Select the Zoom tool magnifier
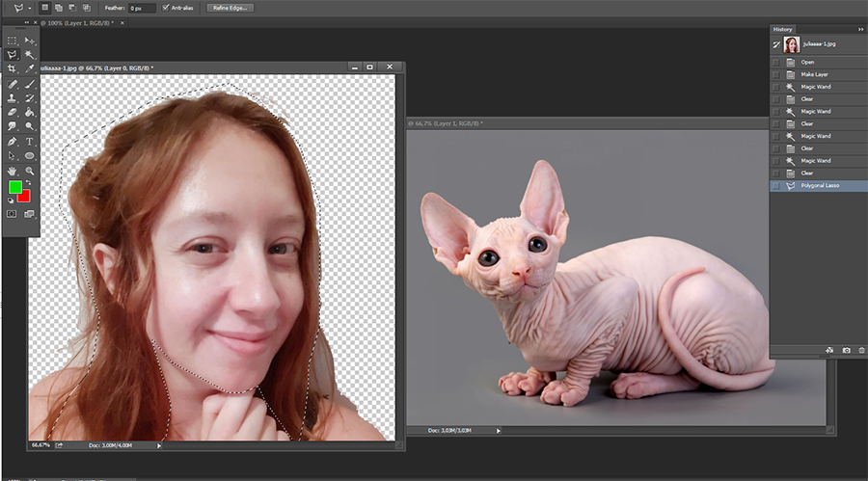 pos(30,170)
